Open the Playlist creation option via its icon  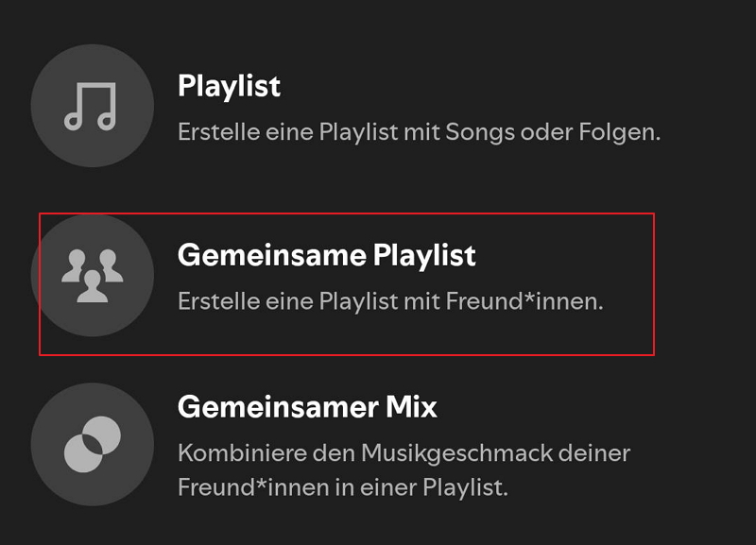92,106
